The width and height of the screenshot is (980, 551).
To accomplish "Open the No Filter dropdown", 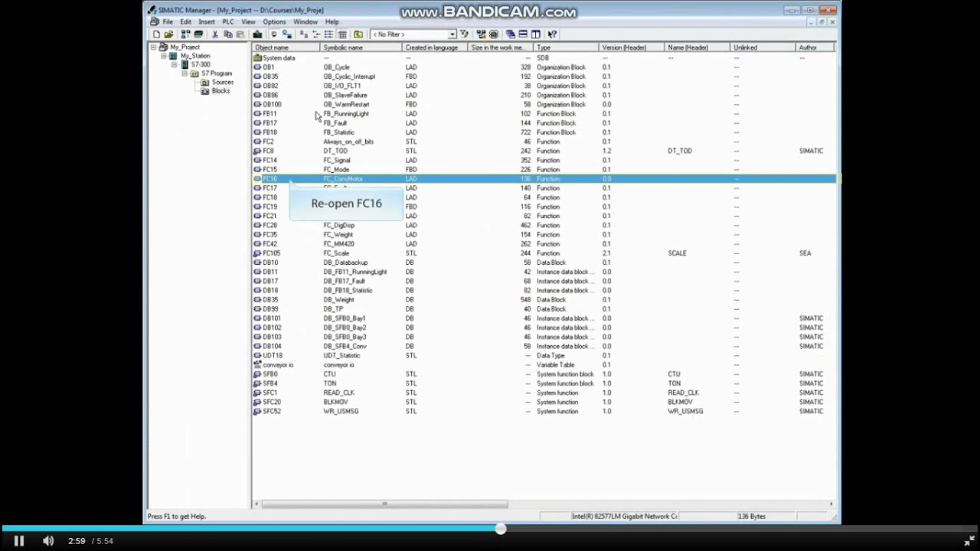I will tap(452, 34).
